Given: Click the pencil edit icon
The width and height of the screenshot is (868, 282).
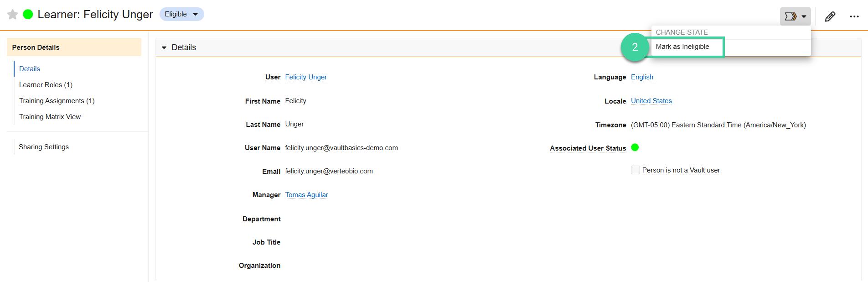Looking at the screenshot, I should tap(830, 16).
